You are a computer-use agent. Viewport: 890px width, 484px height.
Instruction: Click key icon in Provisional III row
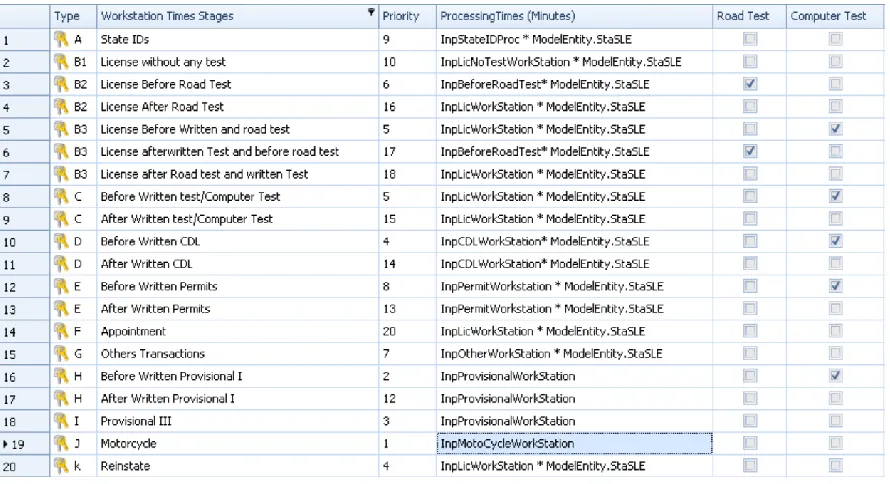(61, 421)
